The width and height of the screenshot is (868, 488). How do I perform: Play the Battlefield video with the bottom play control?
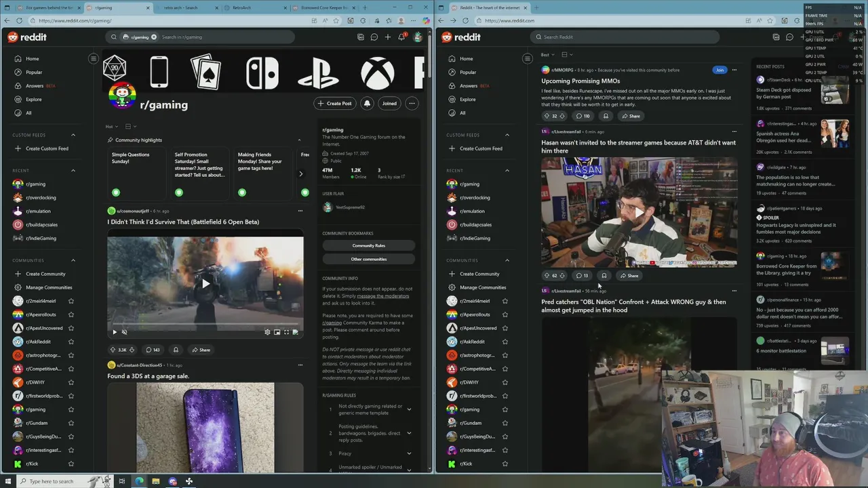click(115, 332)
